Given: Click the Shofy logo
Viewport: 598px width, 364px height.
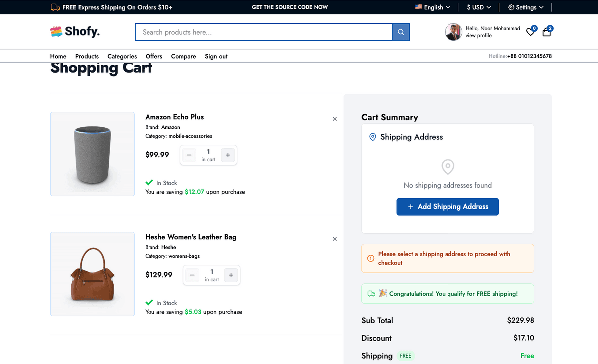Looking at the screenshot, I should [x=75, y=32].
